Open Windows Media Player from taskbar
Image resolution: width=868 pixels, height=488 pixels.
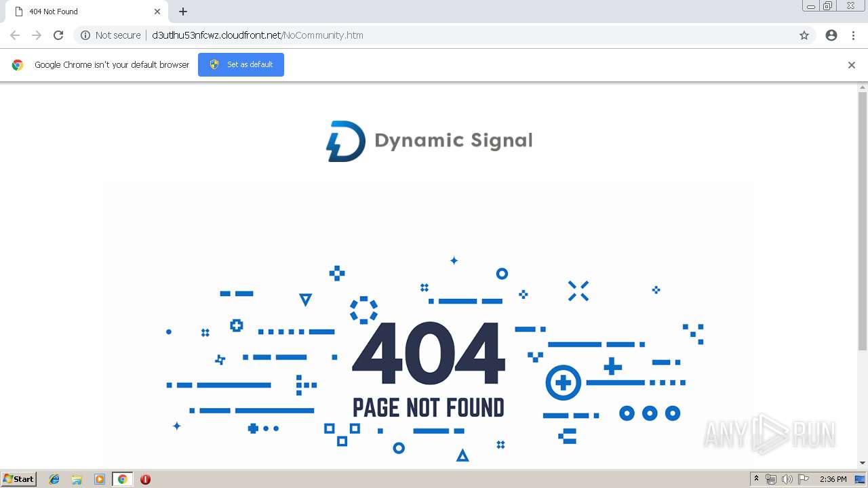[x=100, y=479]
